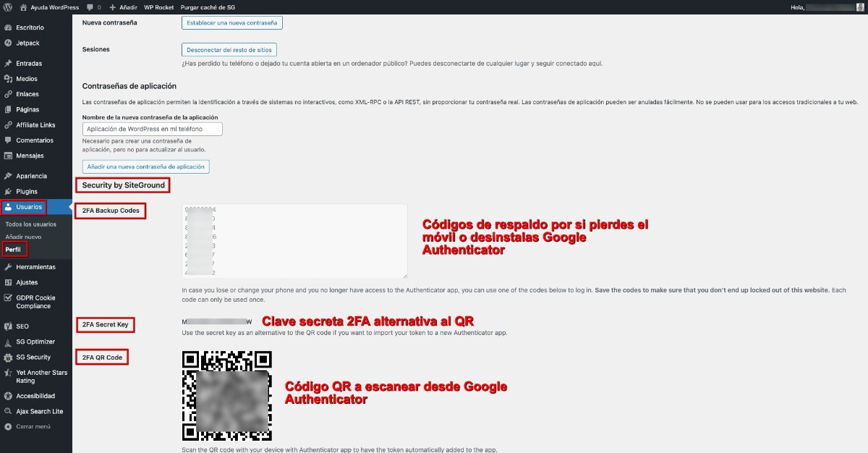Image resolution: width=868 pixels, height=453 pixels.
Task: Click the Apariencia brush icon
Action: point(8,176)
